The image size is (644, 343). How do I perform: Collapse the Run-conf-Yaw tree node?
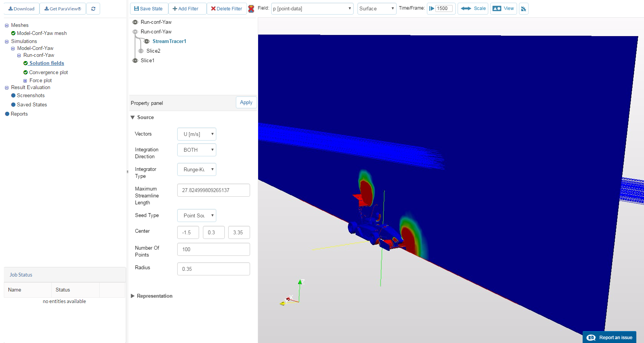(x=19, y=55)
